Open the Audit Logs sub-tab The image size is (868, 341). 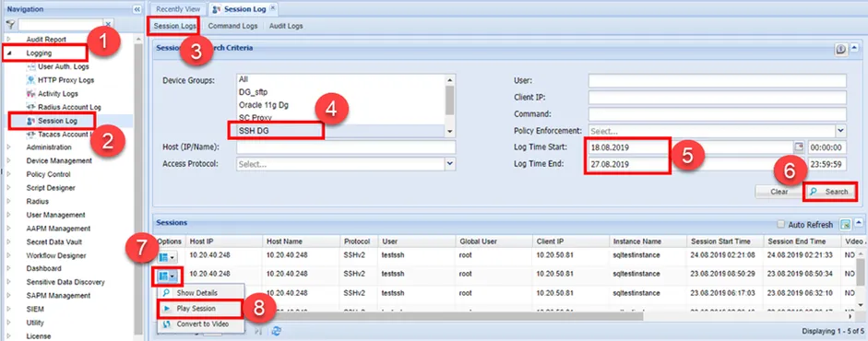click(286, 26)
